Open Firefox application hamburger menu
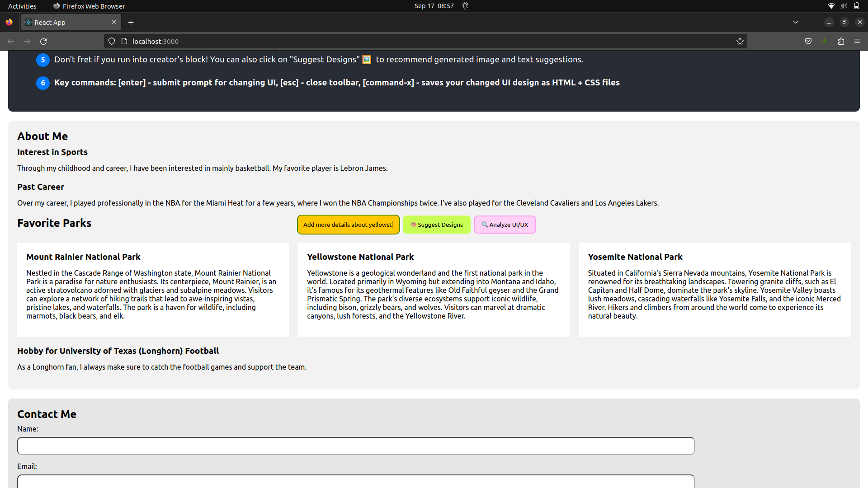Screen dimensions: 868x488 (857, 41)
